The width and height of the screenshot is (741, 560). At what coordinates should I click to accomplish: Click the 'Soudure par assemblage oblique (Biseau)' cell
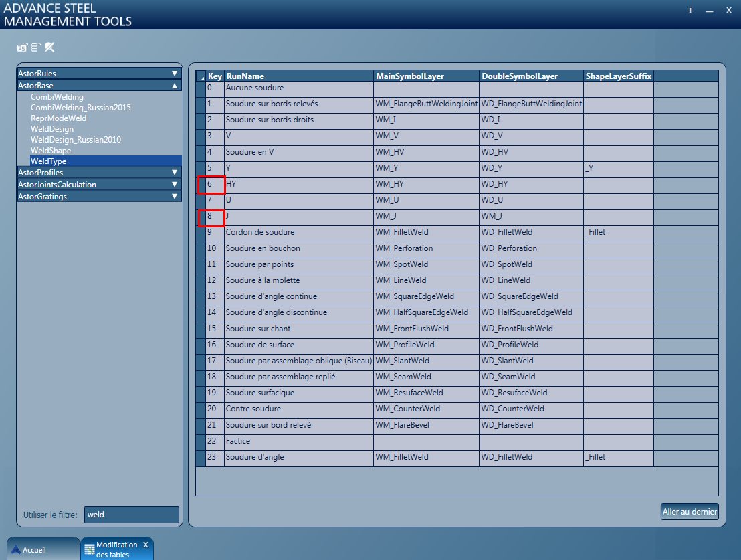click(x=299, y=361)
